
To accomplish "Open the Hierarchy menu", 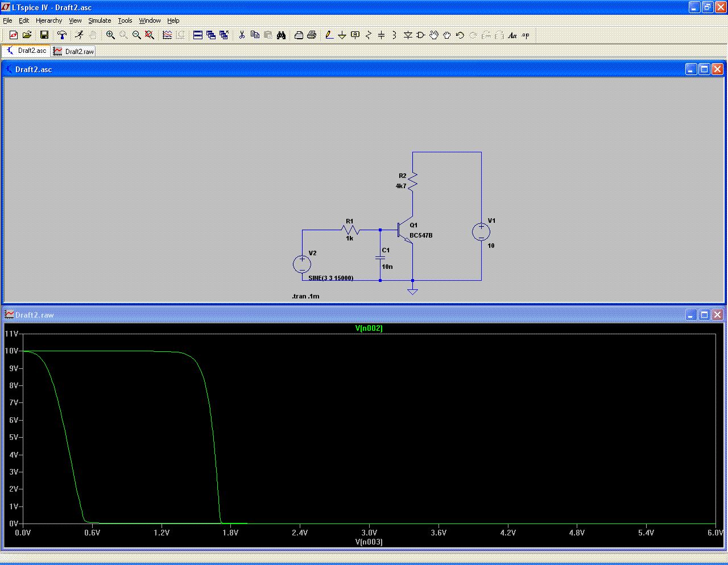I will pyautogui.click(x=49, y=20).
